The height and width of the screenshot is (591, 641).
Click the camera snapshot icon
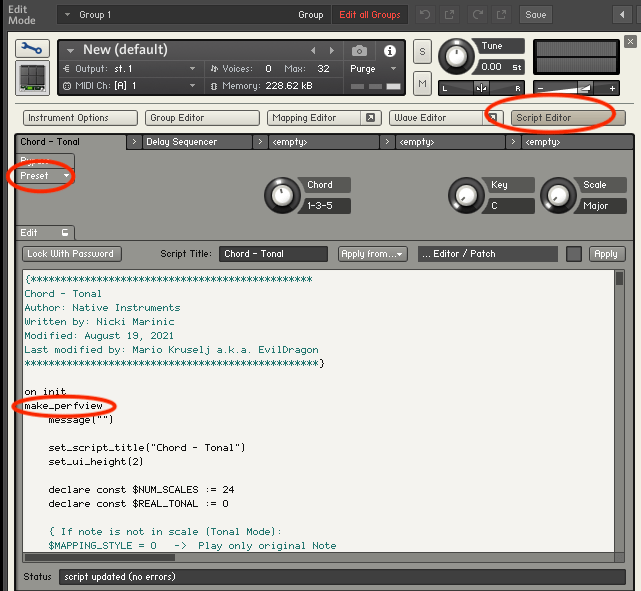pos(359,50)
